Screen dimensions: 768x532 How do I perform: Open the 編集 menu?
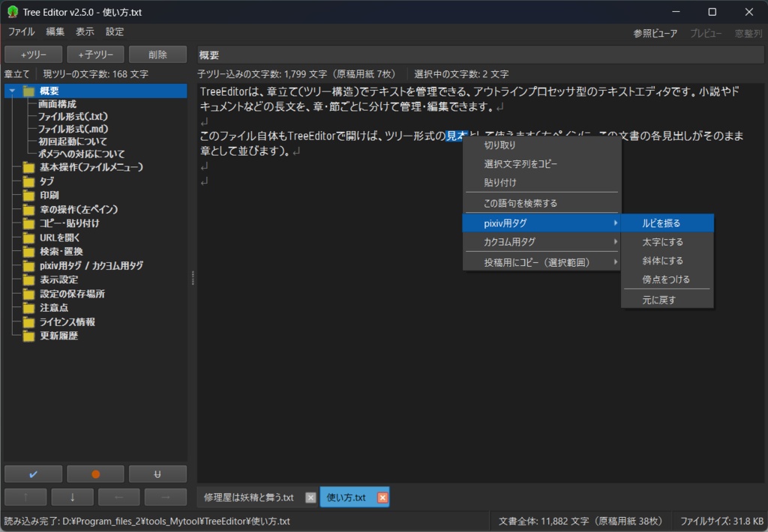(x=55, y=31)
